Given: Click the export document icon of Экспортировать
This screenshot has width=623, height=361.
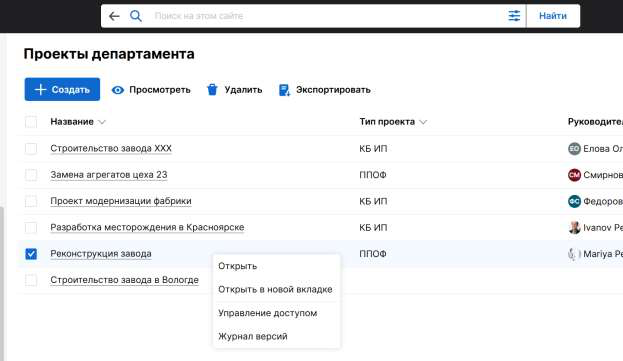Looking at the screenshot, I should (x=284, y=90).
